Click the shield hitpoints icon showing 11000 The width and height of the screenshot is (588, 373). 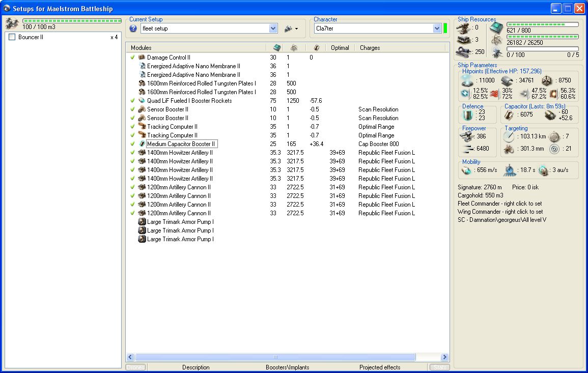(x=467, y=80)
